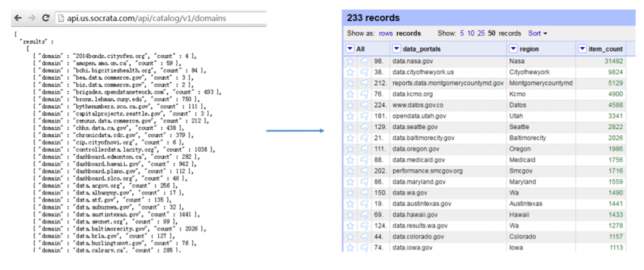Star the data.wa.gov row
The width and height of the screenshot is (644, 270).
click(351, 193)
